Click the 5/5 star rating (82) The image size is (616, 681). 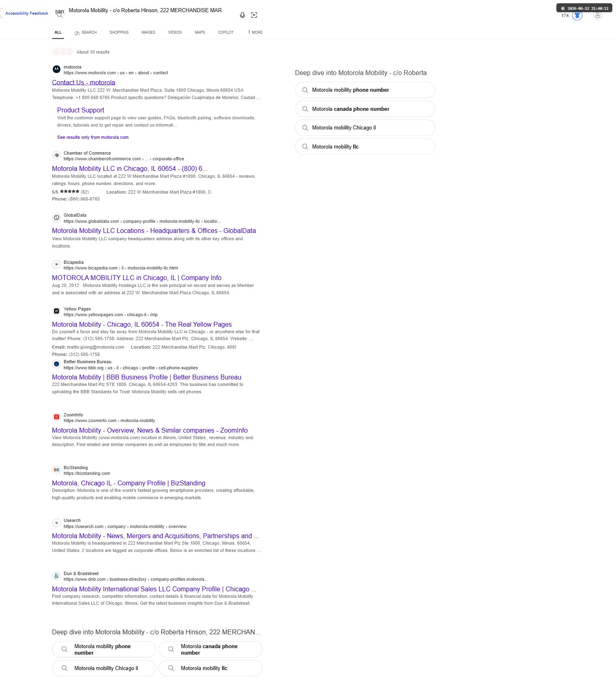click(70, 192)
